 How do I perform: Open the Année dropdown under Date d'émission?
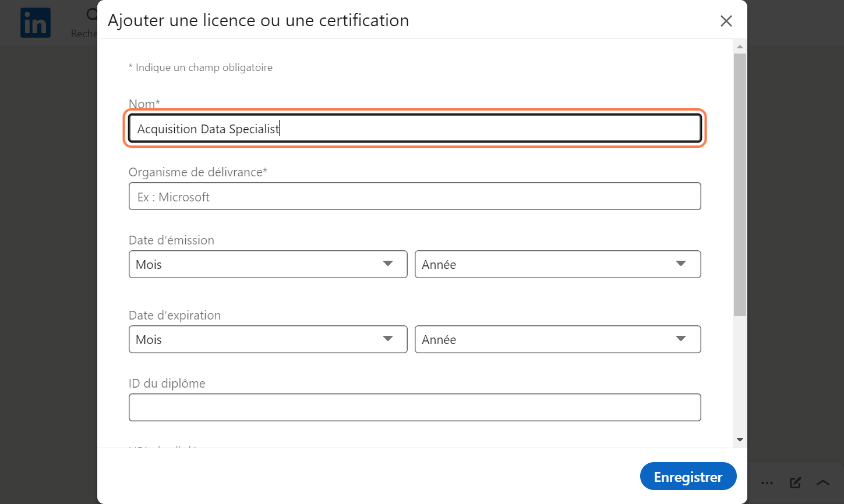(x=557, y=264)
